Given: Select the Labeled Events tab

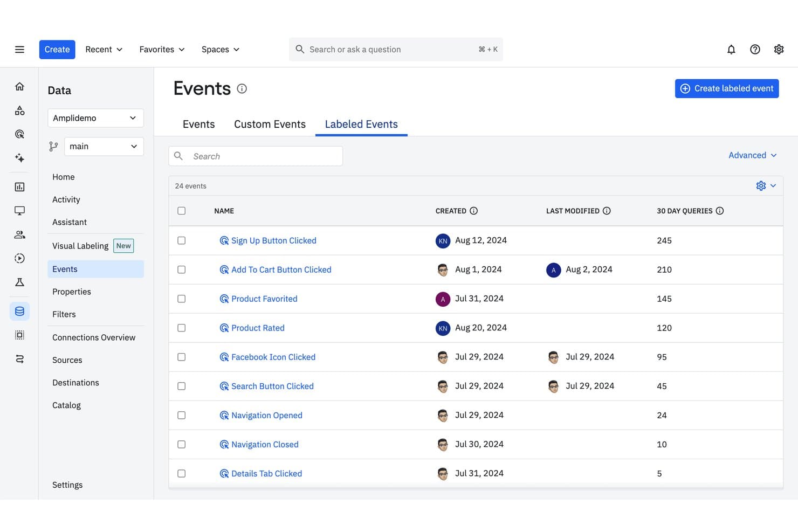Looking at the screenshot, I should click(x=361, y=125).
